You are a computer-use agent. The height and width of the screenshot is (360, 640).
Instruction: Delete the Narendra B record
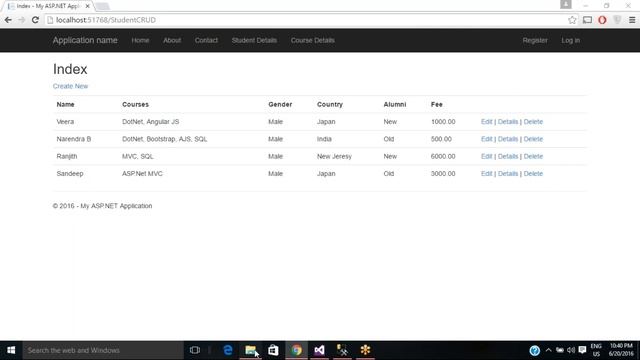533,139
